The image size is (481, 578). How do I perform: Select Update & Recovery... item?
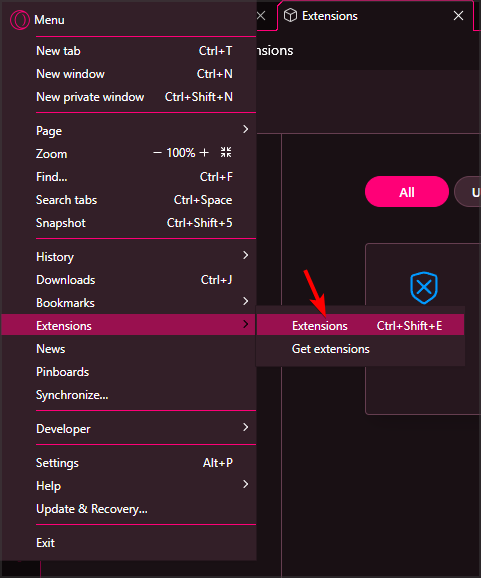pos(129,509)
